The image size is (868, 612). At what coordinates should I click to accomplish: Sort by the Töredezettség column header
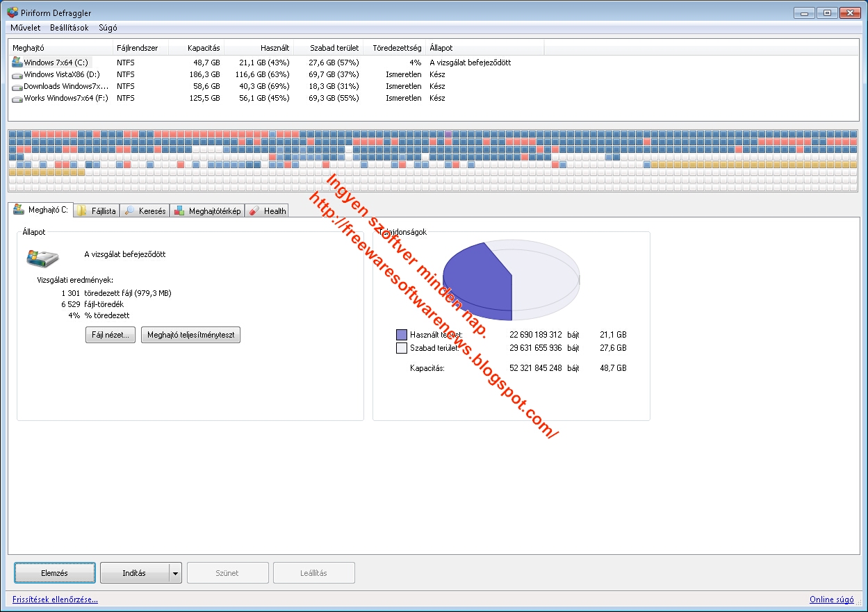pos(394,48)
